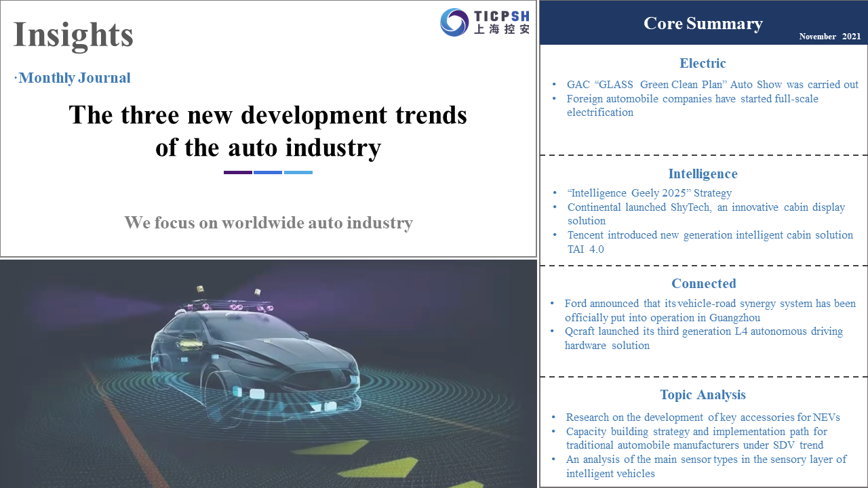Select the Topic Analysis section heading

pyautogui.click(x=703, y=395)
